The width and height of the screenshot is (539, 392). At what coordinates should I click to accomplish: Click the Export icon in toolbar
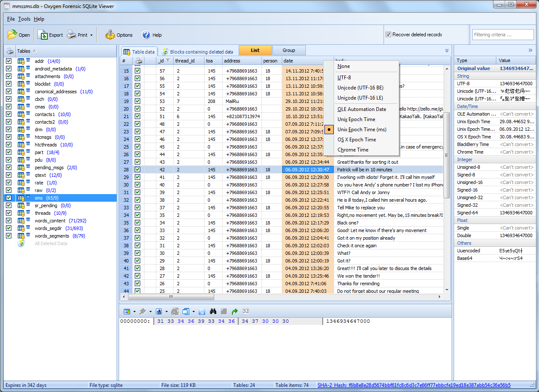[x=43, y=35]
